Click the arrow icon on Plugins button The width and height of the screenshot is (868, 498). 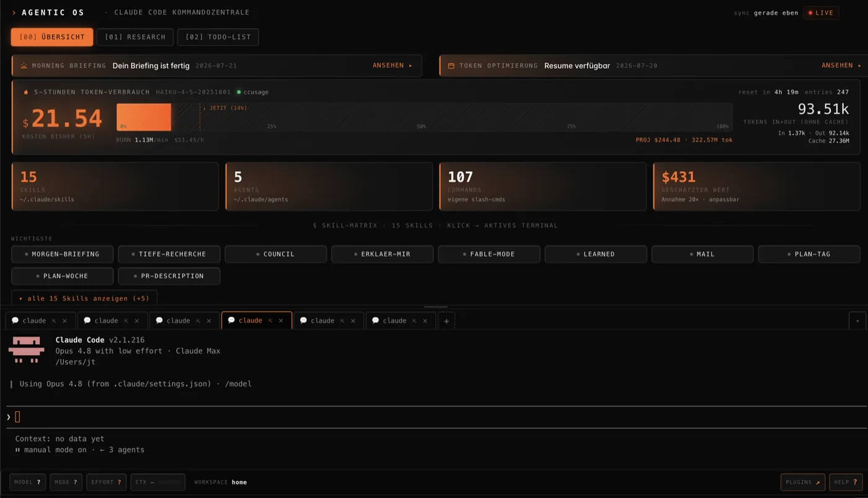[x=818, y=482]
